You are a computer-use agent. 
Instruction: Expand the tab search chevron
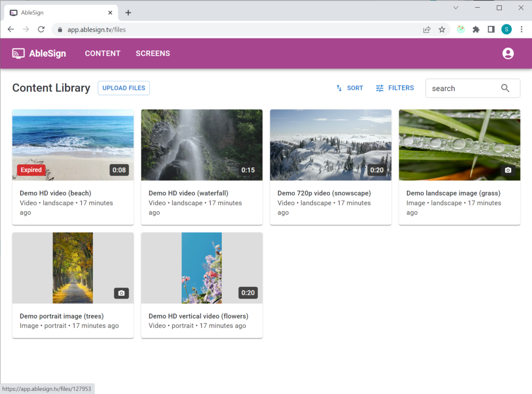(456, 8)
